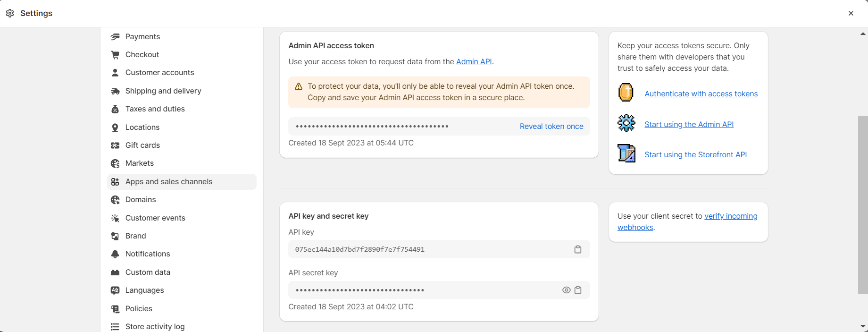Click the Shipping and delivery truck icon
Screen dimensions: 868x332
click(x=115, y=91)
